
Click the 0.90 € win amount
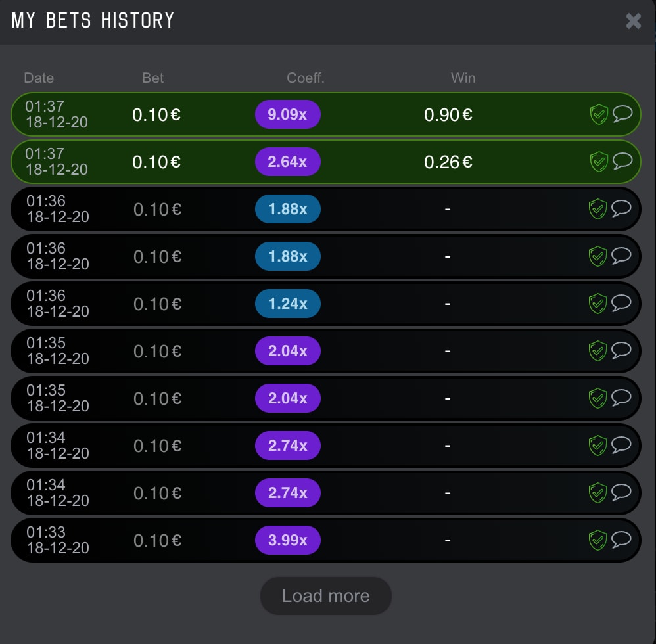(448, 114)
